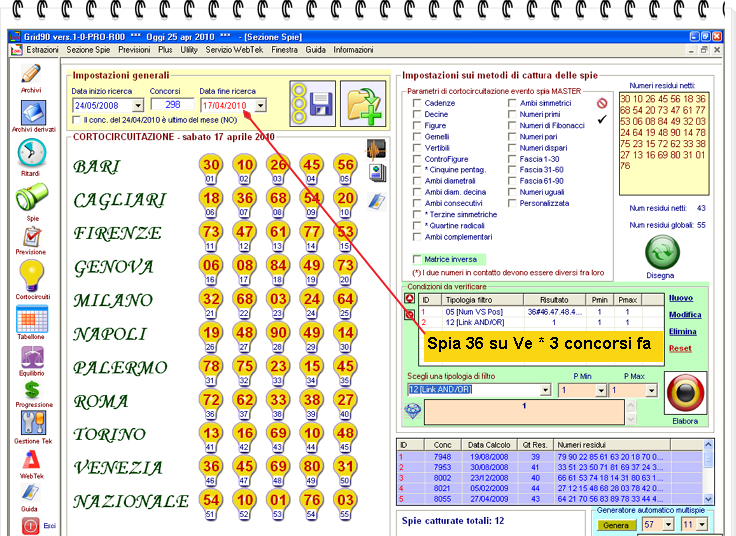Click the folder with green plus icon
736x536 pixels.
click(363, 103)
